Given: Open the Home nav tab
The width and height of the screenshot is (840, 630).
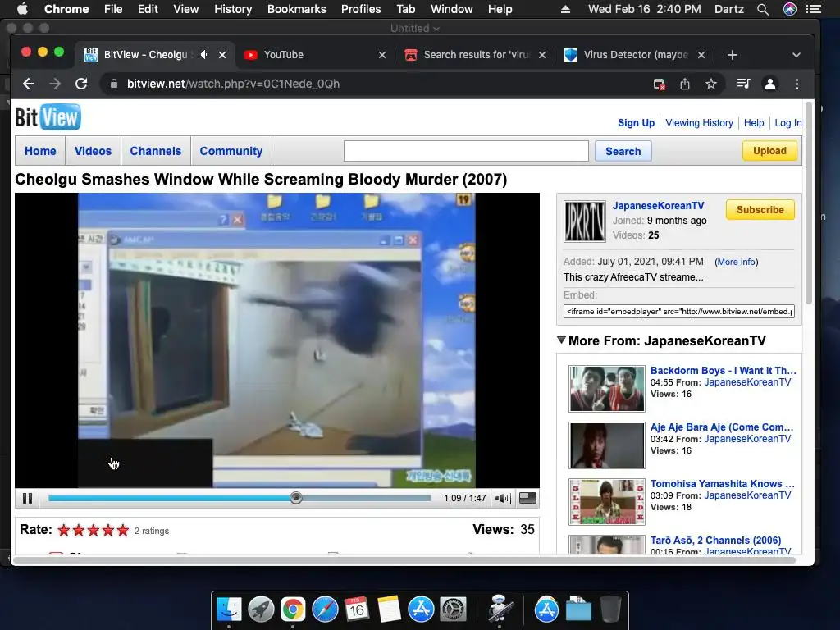Looking at the screenshot, I should tap(40, 151).
